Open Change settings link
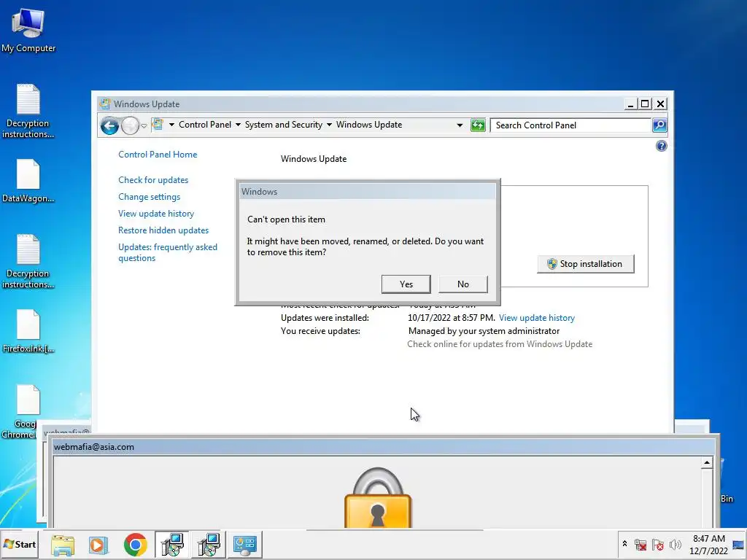The width and height of the screenshot is (747, 560). tap(149, 197)
